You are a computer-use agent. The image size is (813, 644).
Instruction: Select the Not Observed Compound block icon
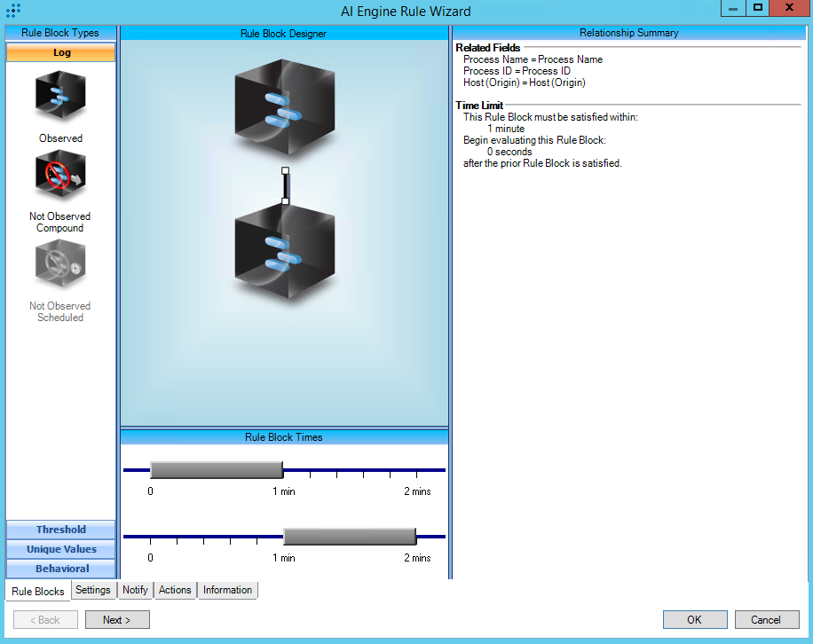point(60,176)
